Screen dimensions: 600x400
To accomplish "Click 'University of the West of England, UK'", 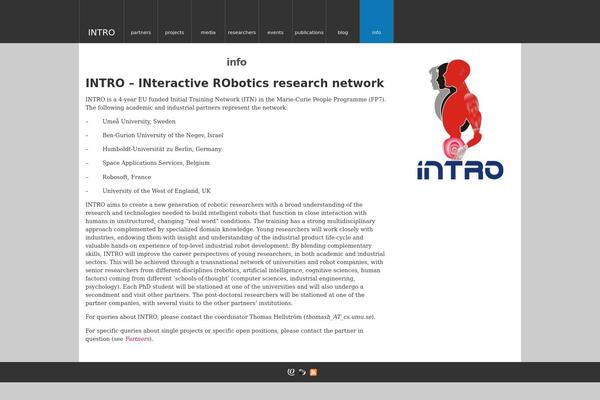I will pos(157,191).
